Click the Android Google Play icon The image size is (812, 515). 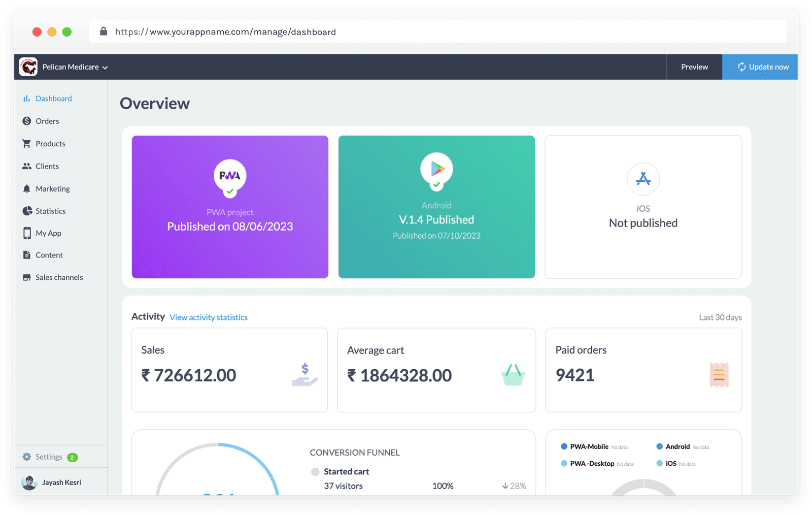click(436, 169)
